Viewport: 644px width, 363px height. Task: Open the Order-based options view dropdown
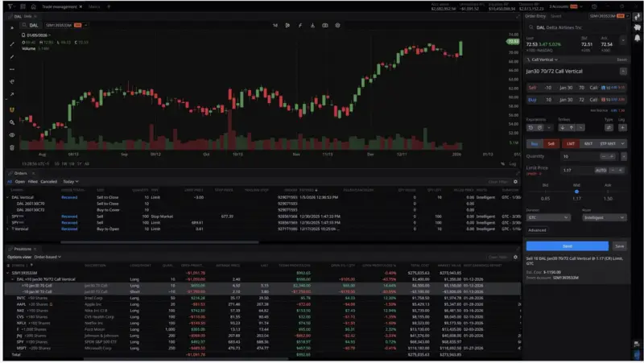[47, 257]
